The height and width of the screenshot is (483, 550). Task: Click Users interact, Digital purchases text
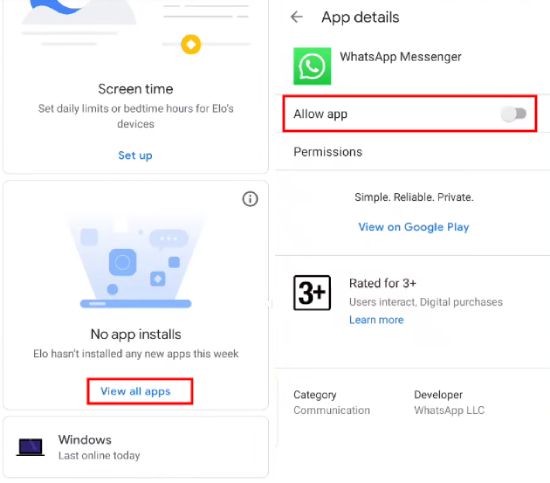[426, 302]
